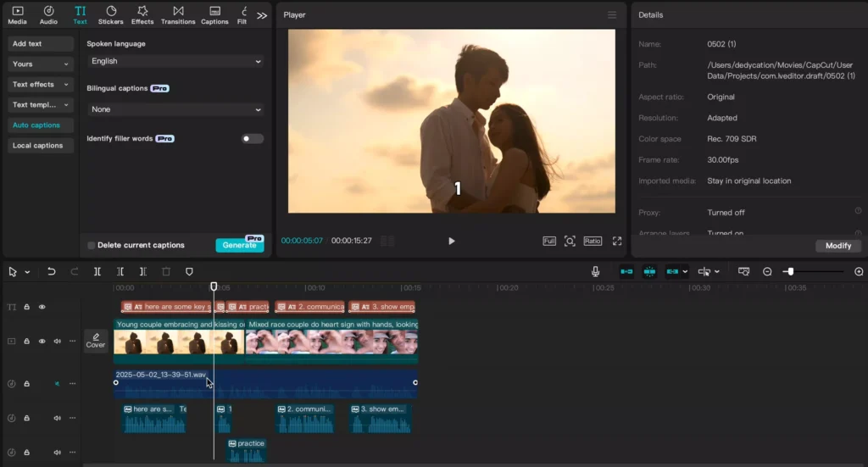Expand the Text templates section
The width and height of the screenshot is (868, 467).
(41, 104)
